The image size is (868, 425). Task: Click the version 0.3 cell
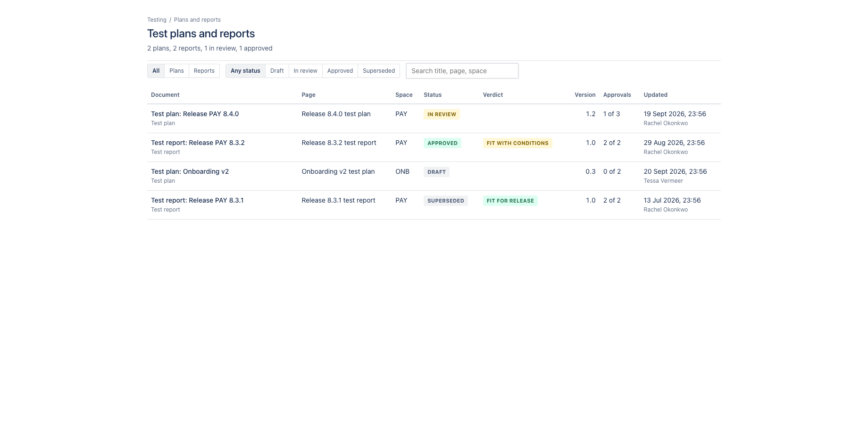pyautogui.click(x=591, y=171)
